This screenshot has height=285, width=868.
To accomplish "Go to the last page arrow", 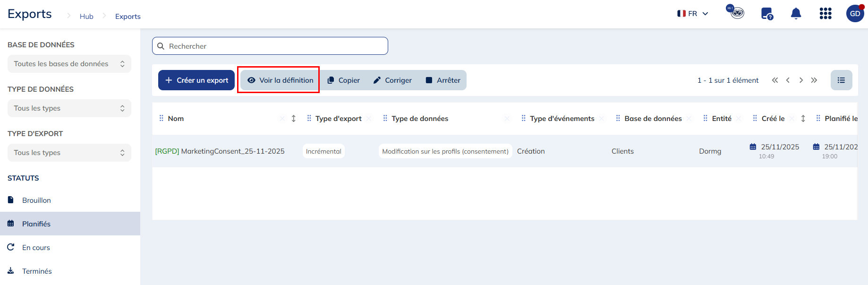I will click(814, 80).
